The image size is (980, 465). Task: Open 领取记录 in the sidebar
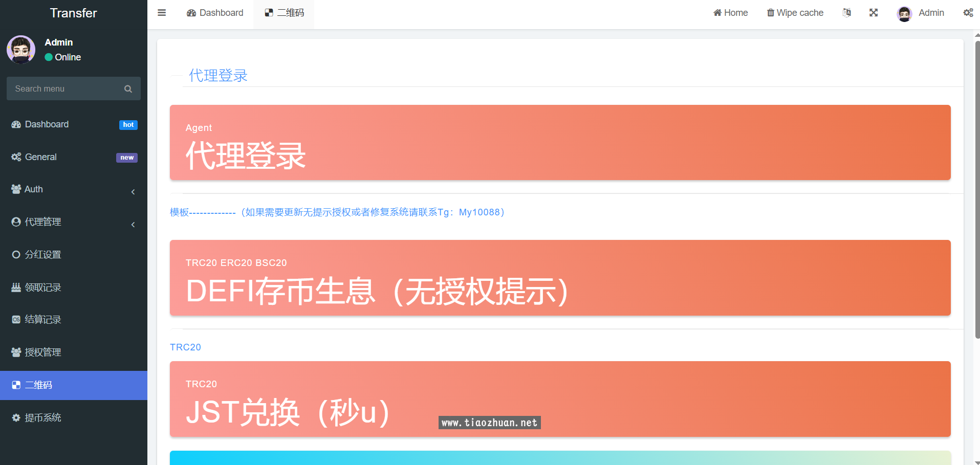coord(74,287)
